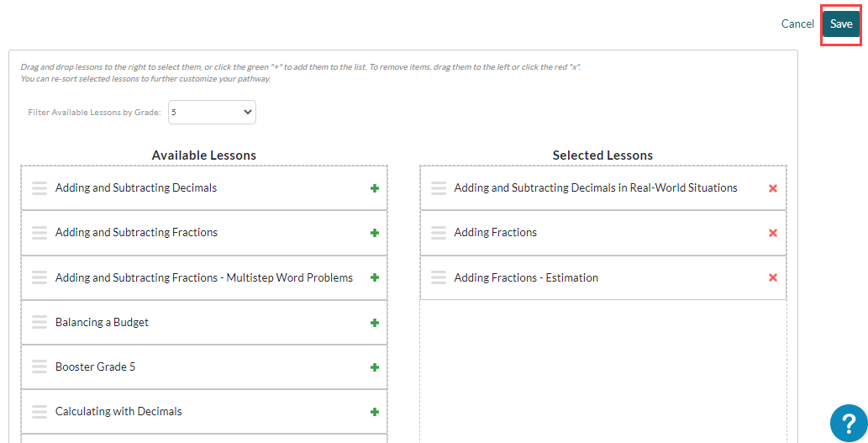The width and height of the screenshot is (868, 443).
Task: Add Multistep Word Problems lesson with plus
Action: click(x=375, y=277)
